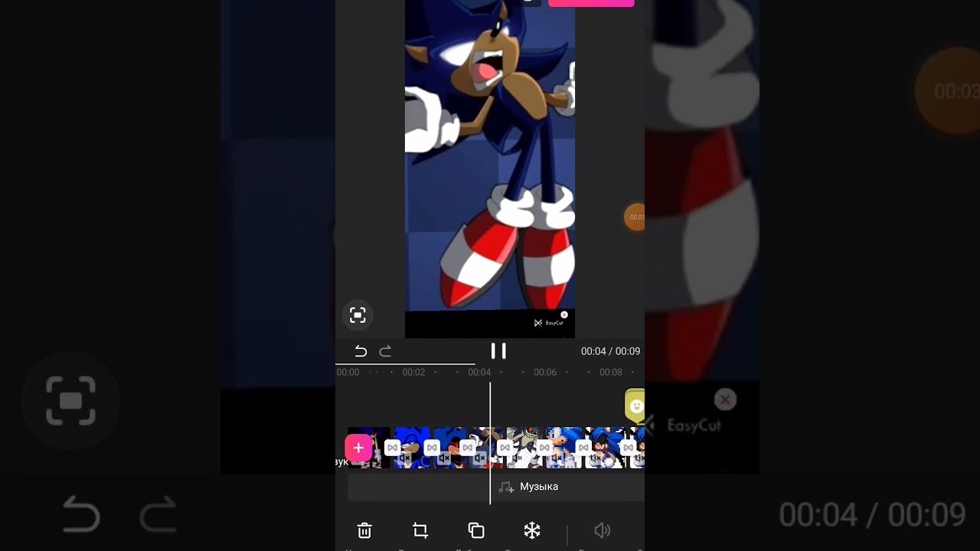
Task: Open transition just left of the playhead
Action: coord(468,448)
